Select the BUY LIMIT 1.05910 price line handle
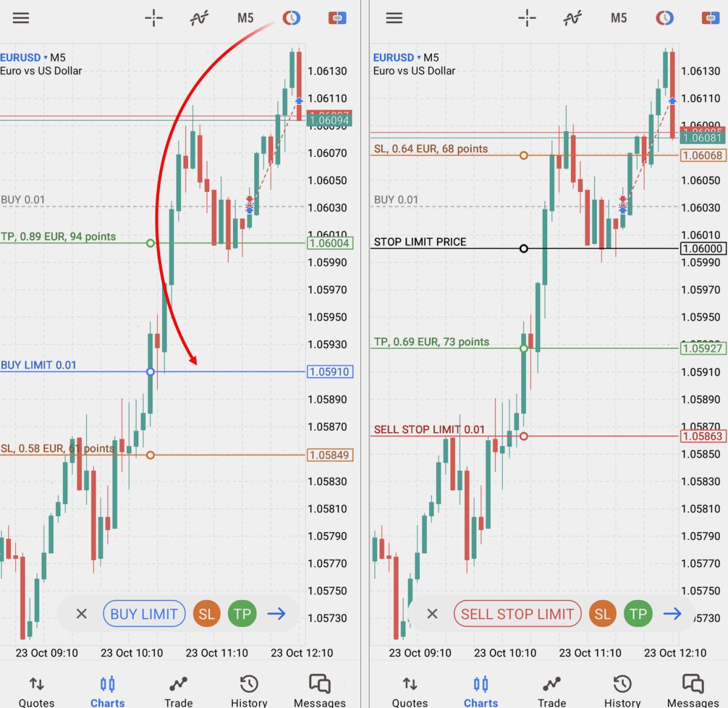Screen dimensions: 728x708 click(150, 371)
